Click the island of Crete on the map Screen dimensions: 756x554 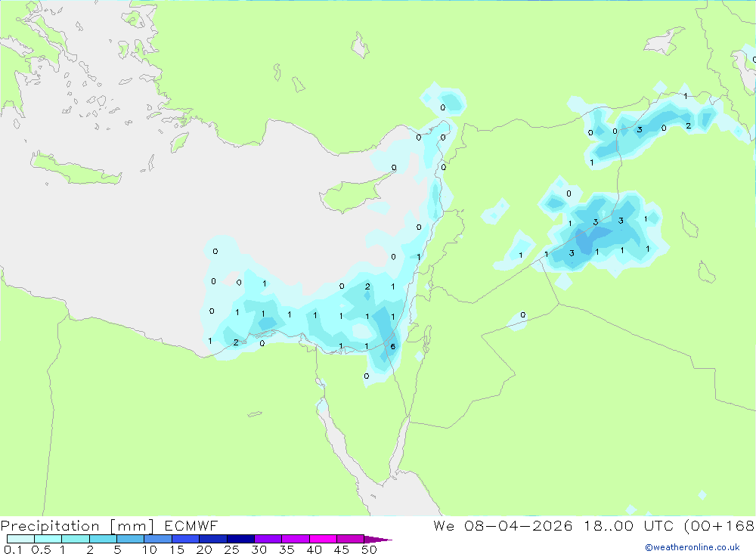(x=76, y=169)
